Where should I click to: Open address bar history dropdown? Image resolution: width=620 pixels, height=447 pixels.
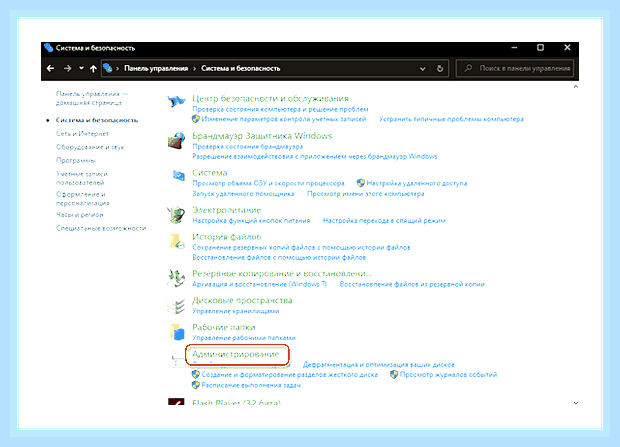[x=423, y=69]
